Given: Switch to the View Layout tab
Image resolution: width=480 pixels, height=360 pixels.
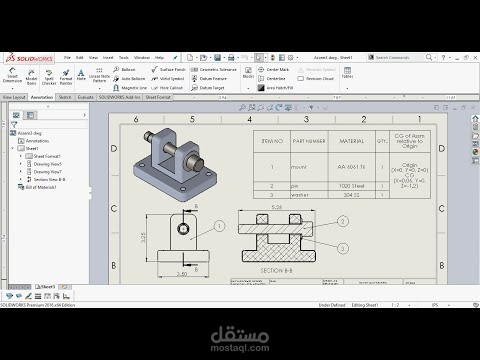Looking at the screenshot, I should tap(14, 97).
